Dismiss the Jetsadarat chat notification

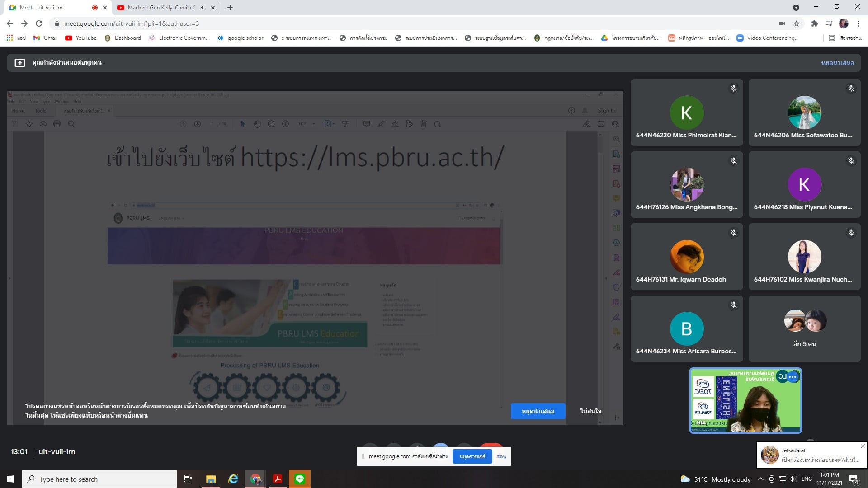coord(862,446)
